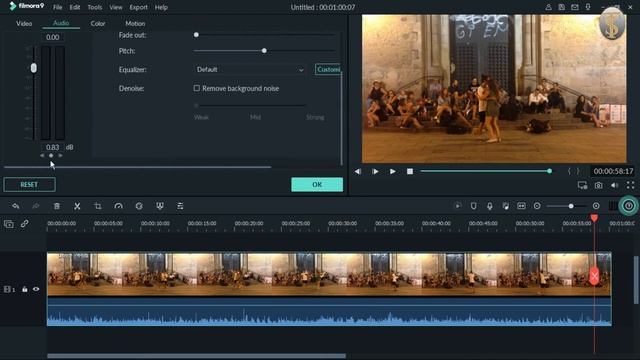Open the Edit adjust sliders icon
Screen dimensions: 640x360
180,206
